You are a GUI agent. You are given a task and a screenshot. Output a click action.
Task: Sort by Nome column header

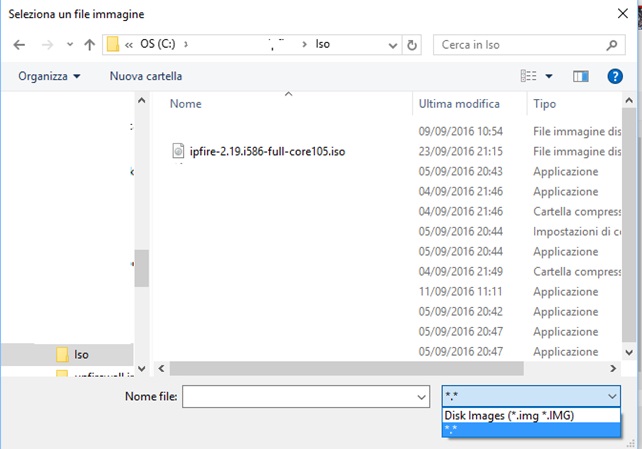pyautogui.click(x=185, y=104)
